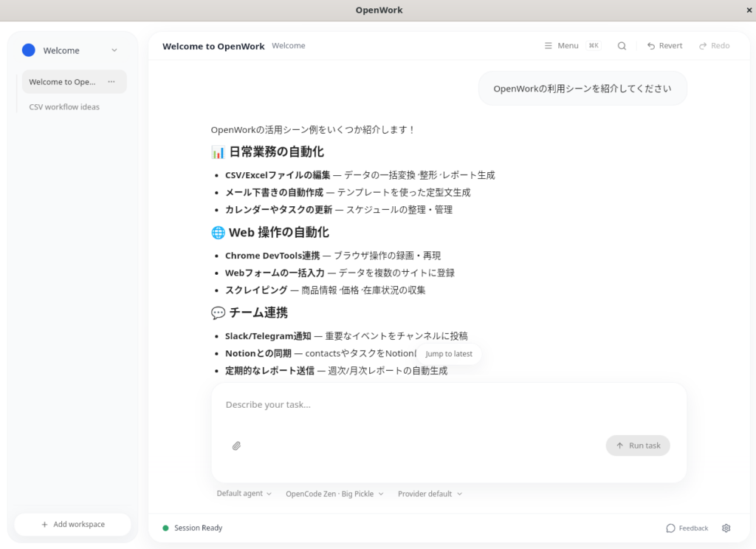The image size is (756, 549).
Task: Open the OpenCode Zen Big Pickle model dropdown
Action: 334,494
